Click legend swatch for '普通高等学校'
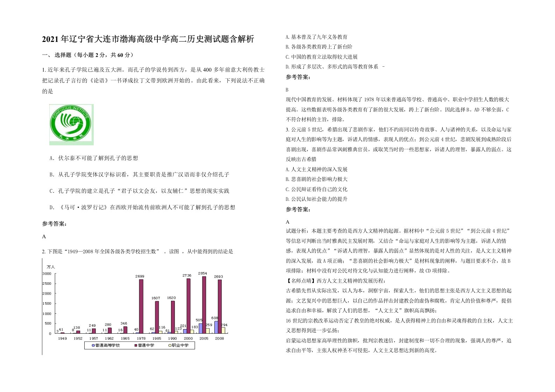The height and width of the screenshot is (392, 555). pyautogui.click(x=93, y=345)
